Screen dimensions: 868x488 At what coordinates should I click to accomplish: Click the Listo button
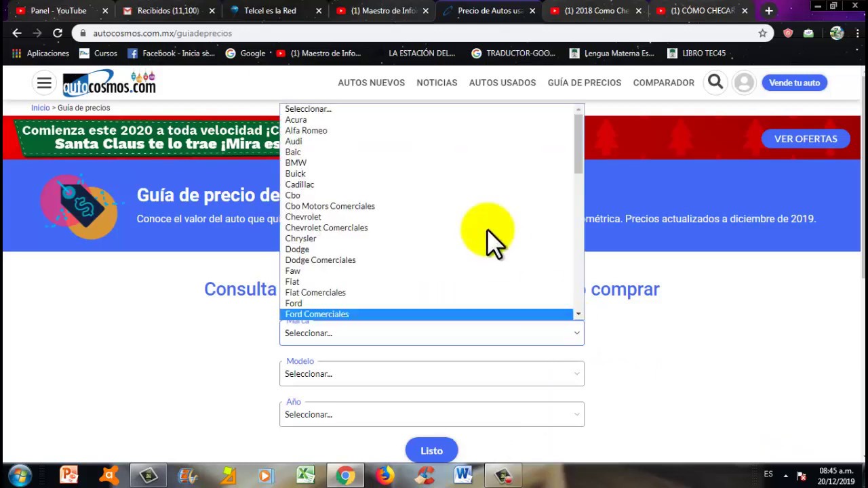[432, 451]
